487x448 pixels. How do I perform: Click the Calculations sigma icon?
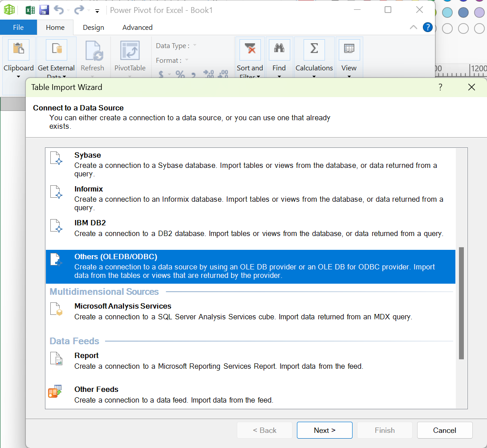click(314, 50)
